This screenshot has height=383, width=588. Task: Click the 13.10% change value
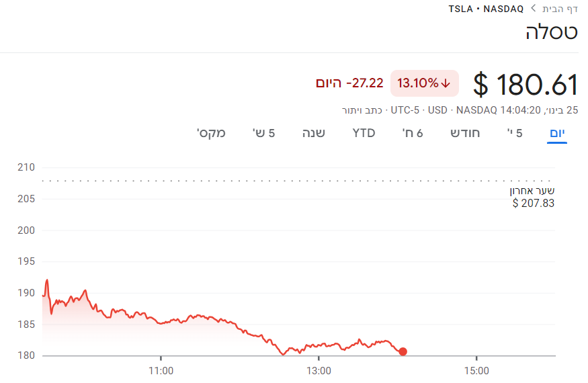pyautogui.click(x=417, y=83)
